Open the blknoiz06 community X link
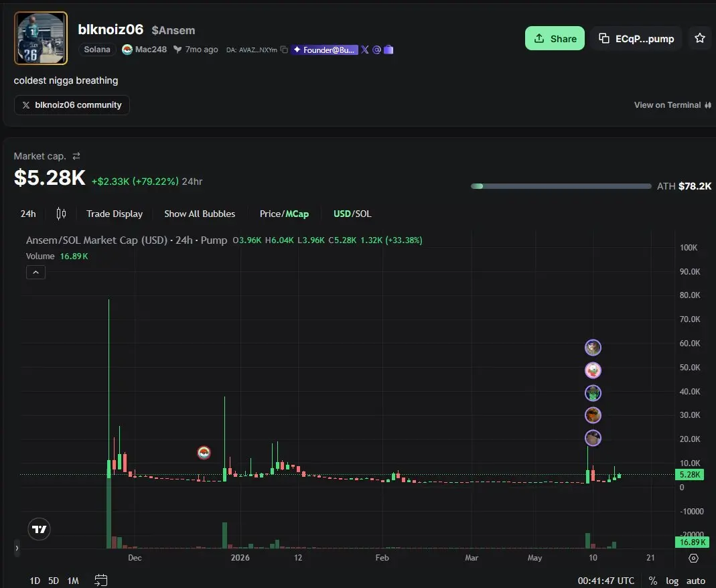 pos(72,105)
